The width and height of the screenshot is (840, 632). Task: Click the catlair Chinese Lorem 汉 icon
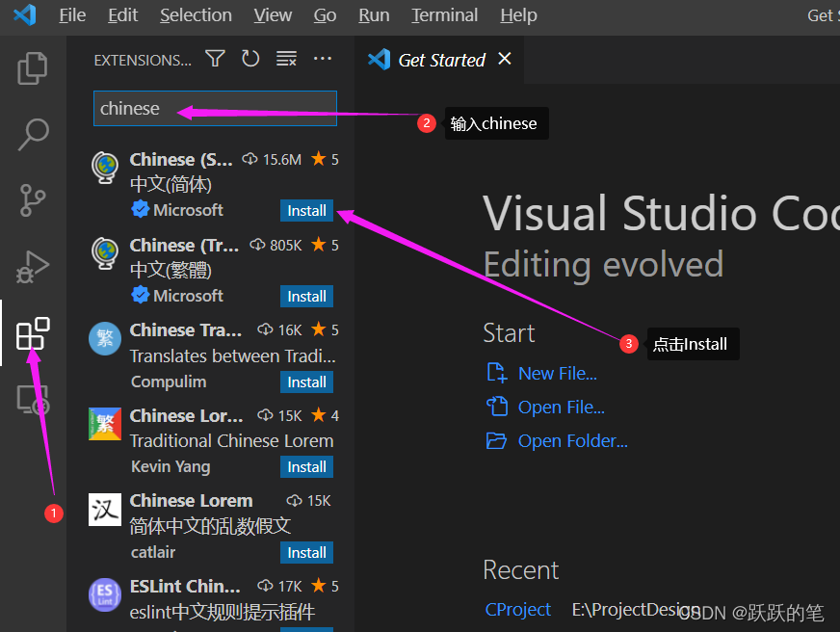click(105, 510)
